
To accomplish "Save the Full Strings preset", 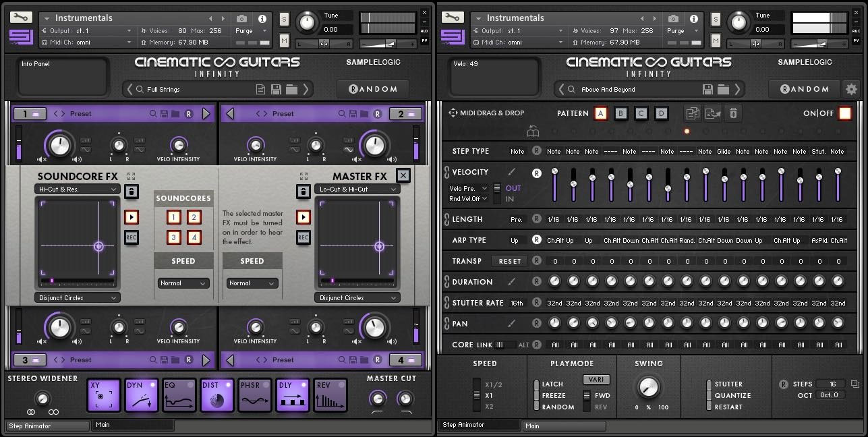I will click(276, 89).
